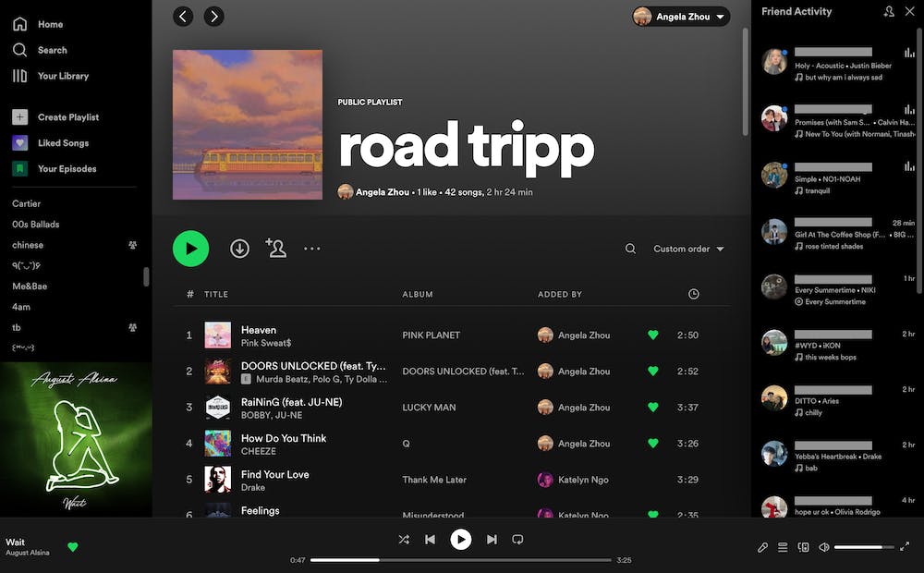Seek within the song progress bar

click(x=461, y=560)
